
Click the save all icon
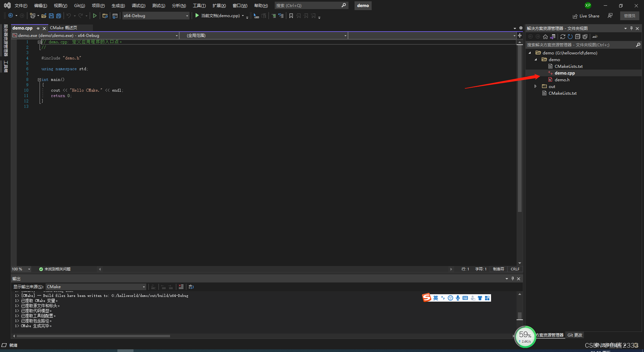pyautogui.click(x=59, y=16)
